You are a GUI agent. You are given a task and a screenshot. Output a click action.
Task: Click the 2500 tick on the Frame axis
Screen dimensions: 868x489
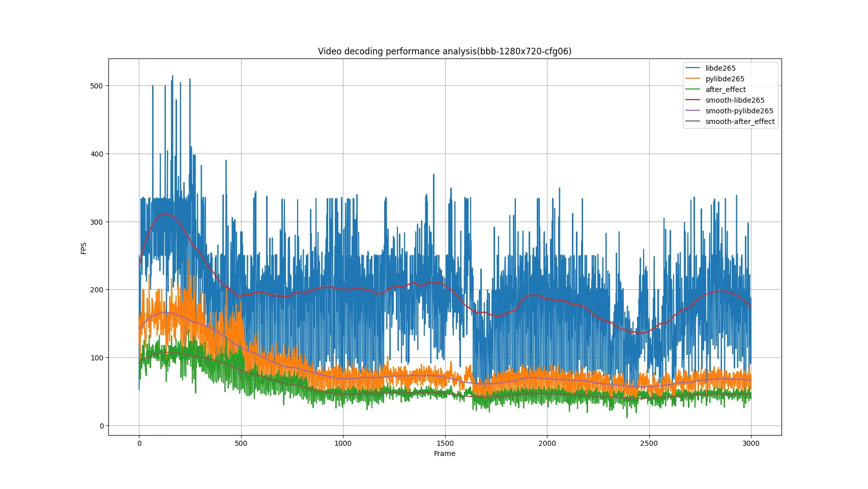pyautogui.click(x=649, y=443)
